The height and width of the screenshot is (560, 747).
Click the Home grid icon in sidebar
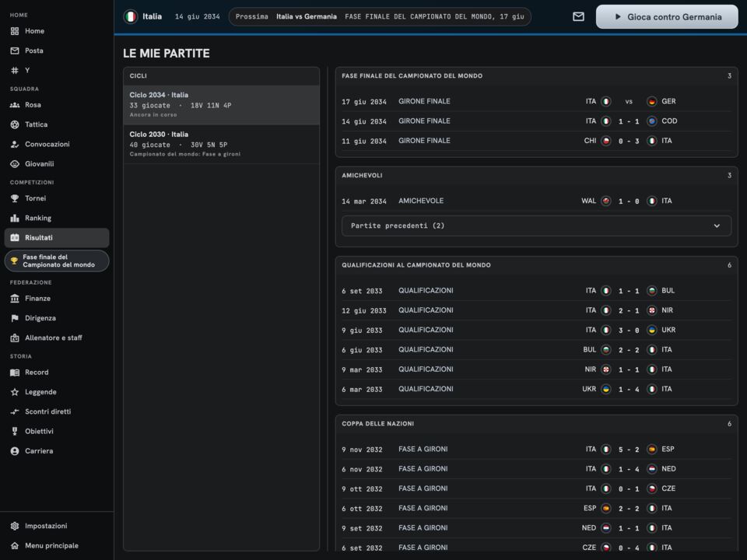15,31
